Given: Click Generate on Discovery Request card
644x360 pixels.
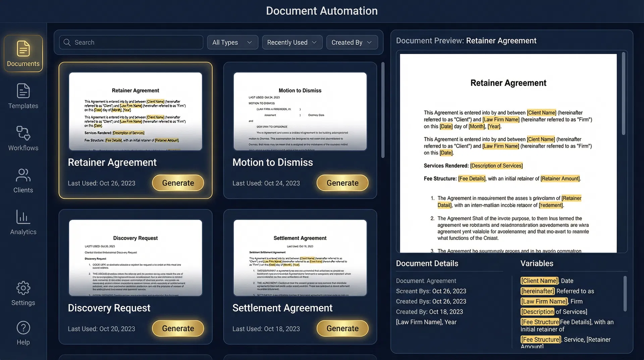Looking at the screenshot, I should click(178, 328).
